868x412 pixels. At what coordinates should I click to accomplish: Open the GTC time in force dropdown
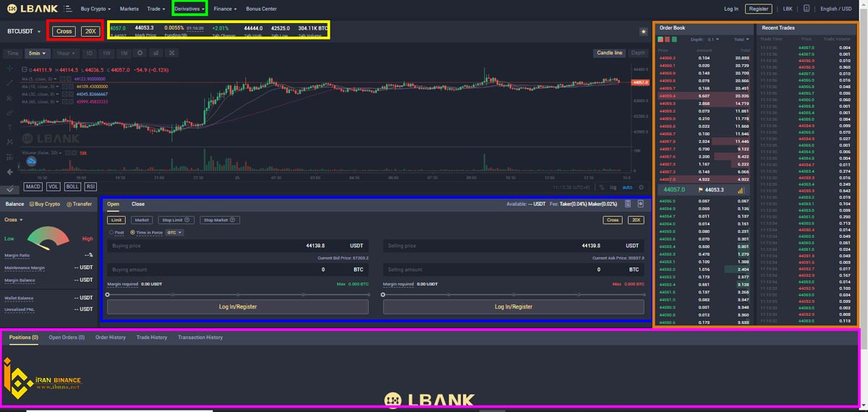coord(174,233)
